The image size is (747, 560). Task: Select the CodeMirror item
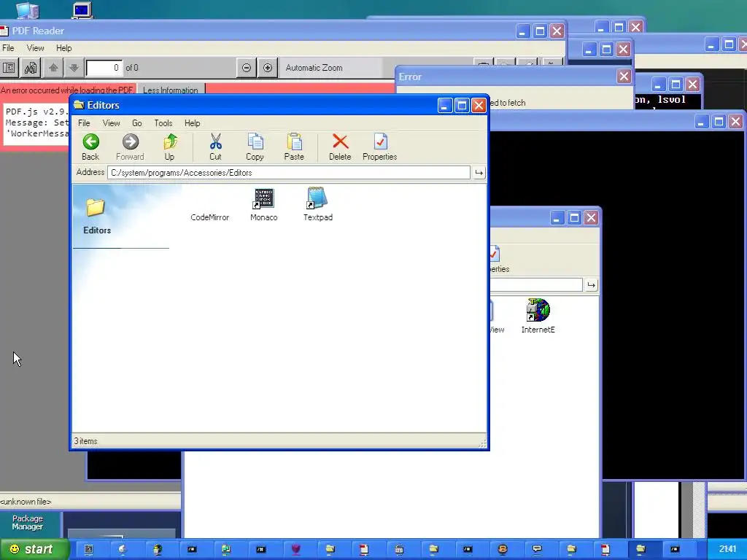[209, 217]
